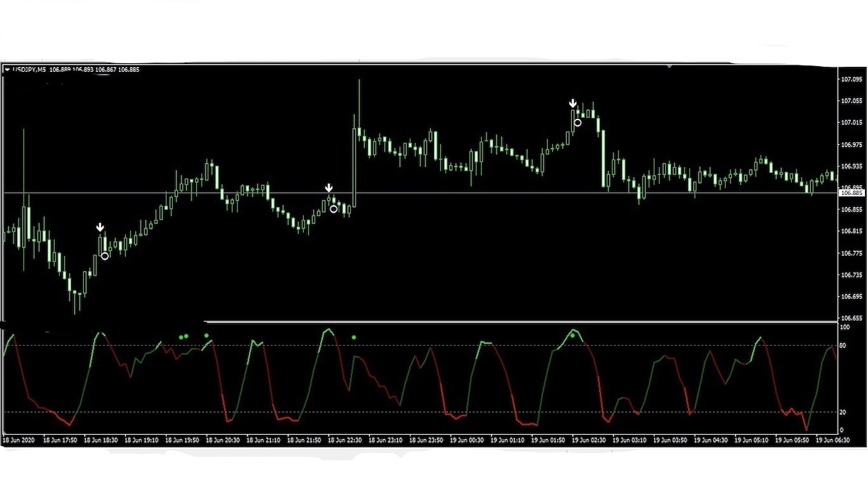Image resolution: width=868 pixels, height=488 pixels.
Task: Click the 107.055 price level on the axis
Action: [x=852, y=101]
